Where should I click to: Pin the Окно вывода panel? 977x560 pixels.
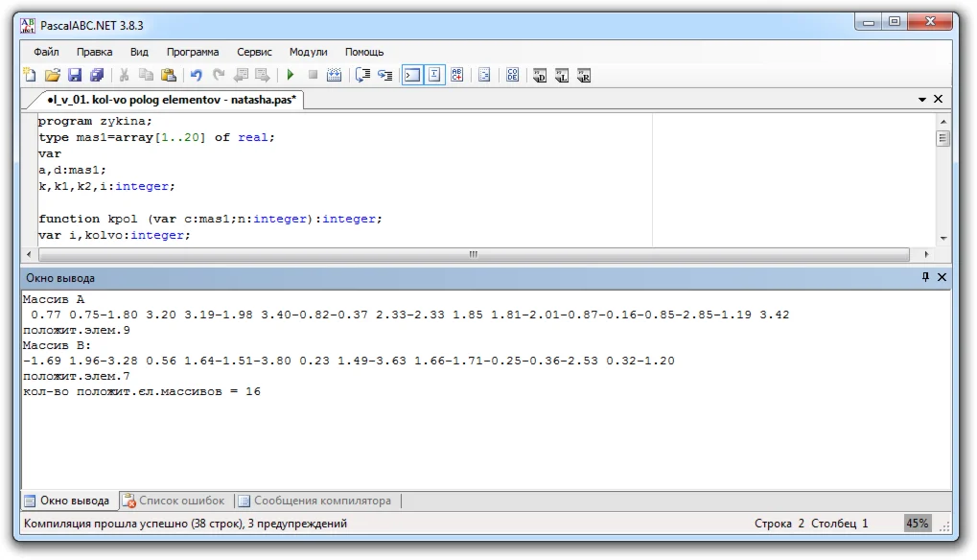coord(925,277)
